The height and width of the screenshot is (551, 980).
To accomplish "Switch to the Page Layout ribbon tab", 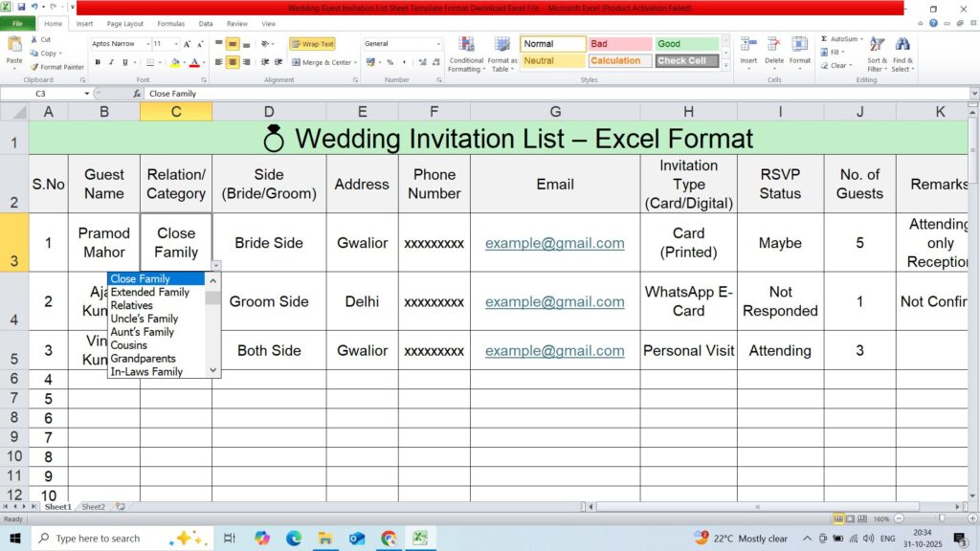I will tap(125, 24).
